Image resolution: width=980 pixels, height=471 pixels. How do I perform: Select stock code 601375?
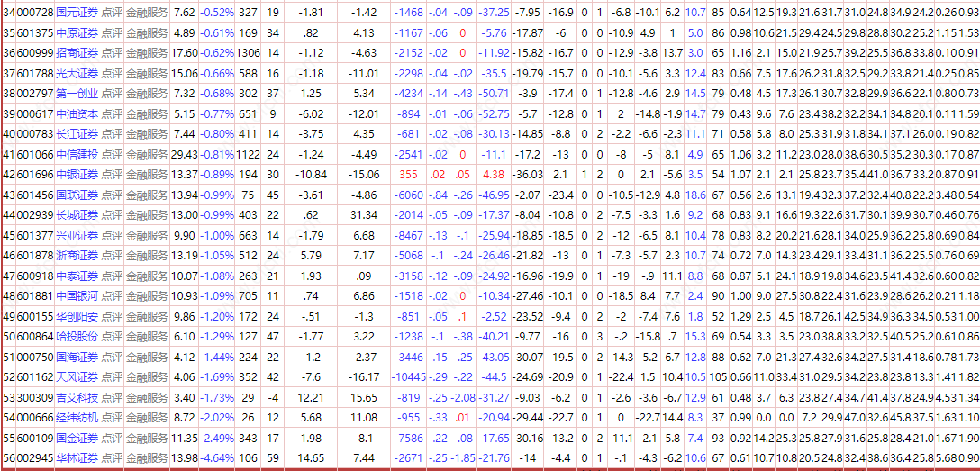35,32
